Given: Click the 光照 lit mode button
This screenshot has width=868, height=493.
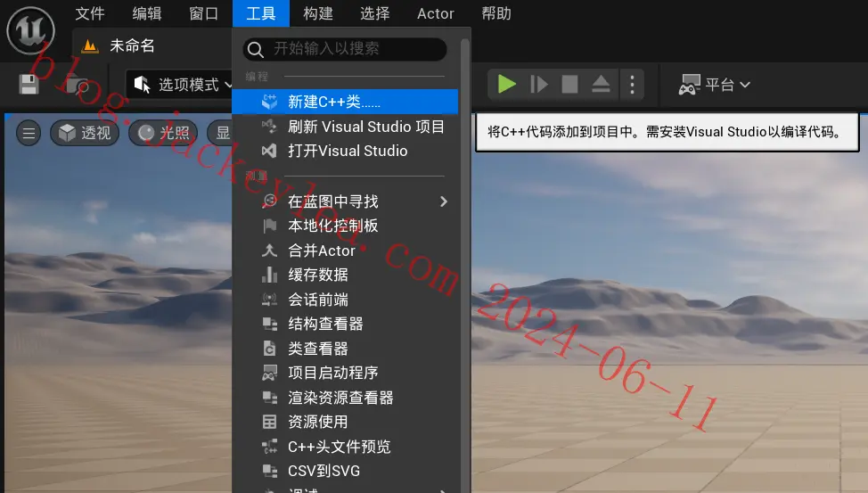Looking at the screenshot, I should (163, 133).
